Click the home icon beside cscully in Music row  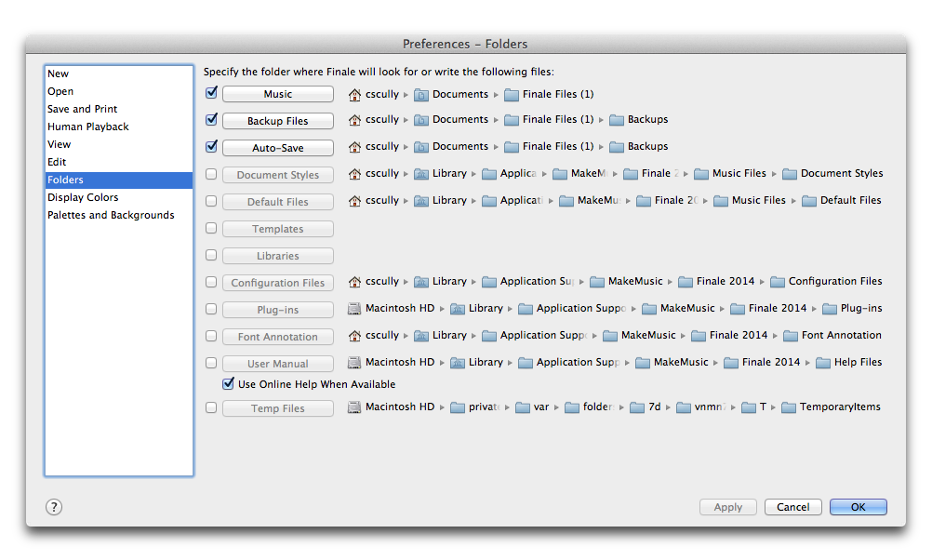coord(354,94)
